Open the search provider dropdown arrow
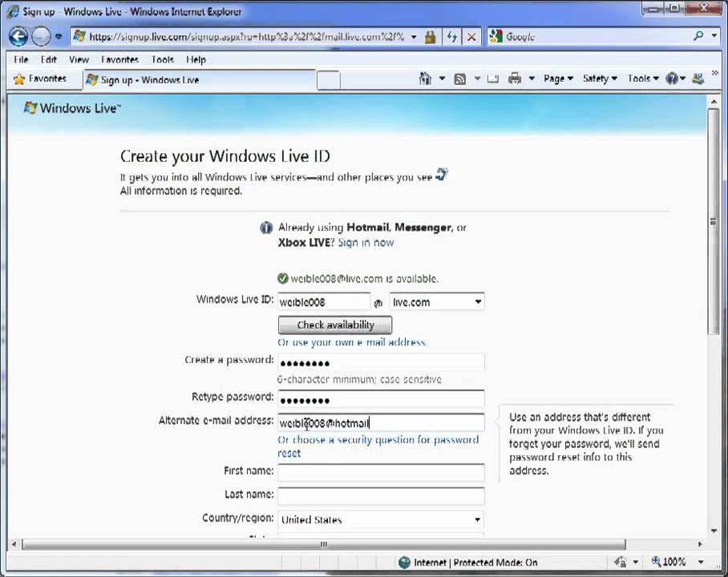728x577 pixels. click(714, 36)
